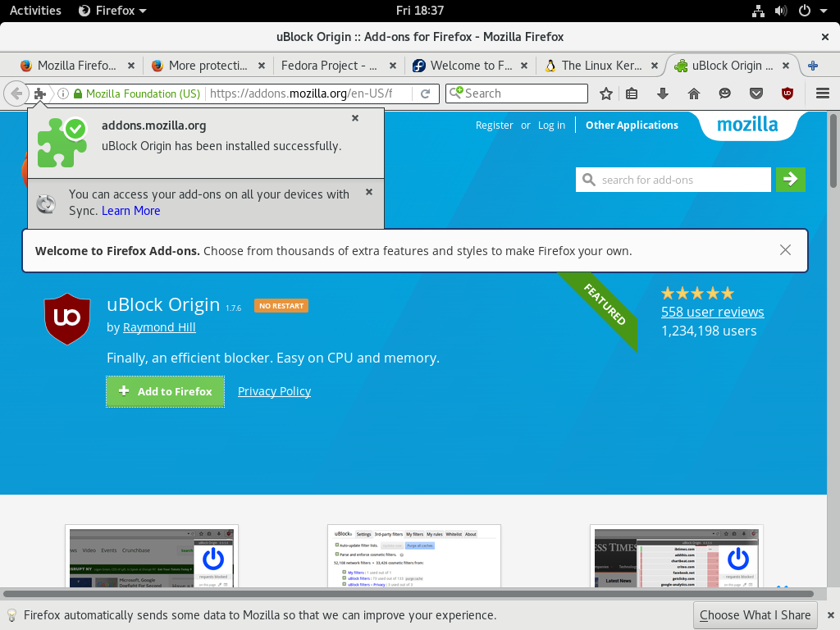Click Learn More about Sync
840x630 pixels.
pyautogui.click(x=130, y=211)
